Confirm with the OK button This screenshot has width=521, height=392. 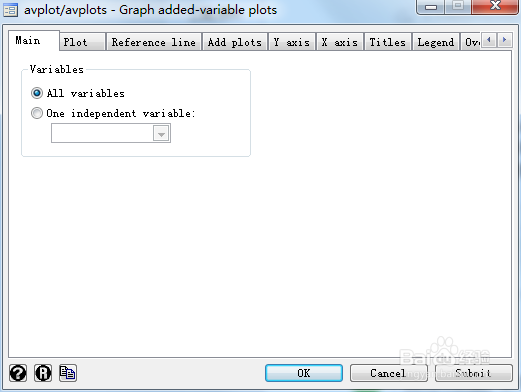[x=304, y=373]
